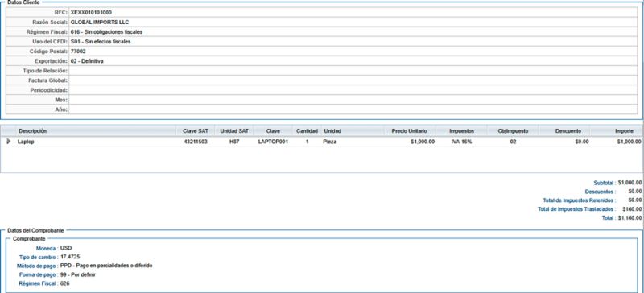Select Clave SAT cell 43211503
This screenshot has height=293, width=644.
[x=195, y=142]
